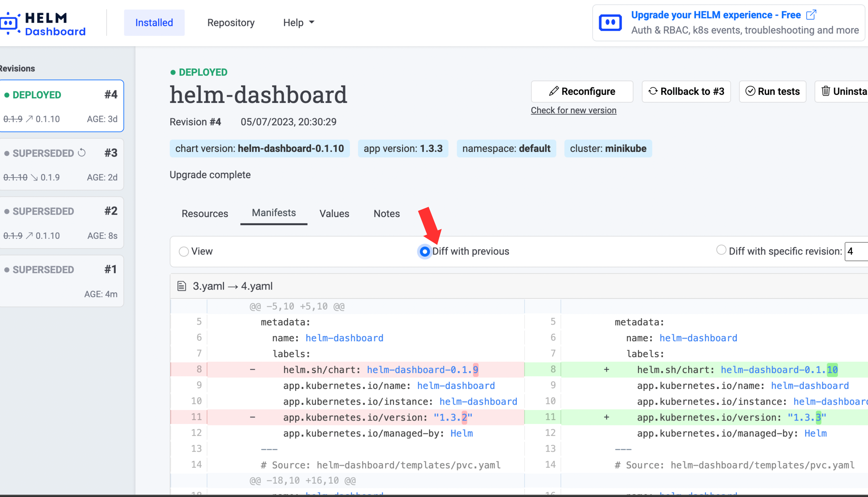Viewport: 868px width, 497px height.
Task: Select the Diff with specific revision radio
Action: [x=721, y=250]
